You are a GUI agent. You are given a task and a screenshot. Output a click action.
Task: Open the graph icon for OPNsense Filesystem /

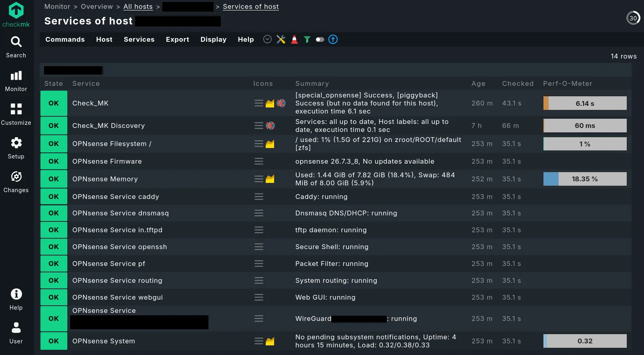tap(270, 144)
